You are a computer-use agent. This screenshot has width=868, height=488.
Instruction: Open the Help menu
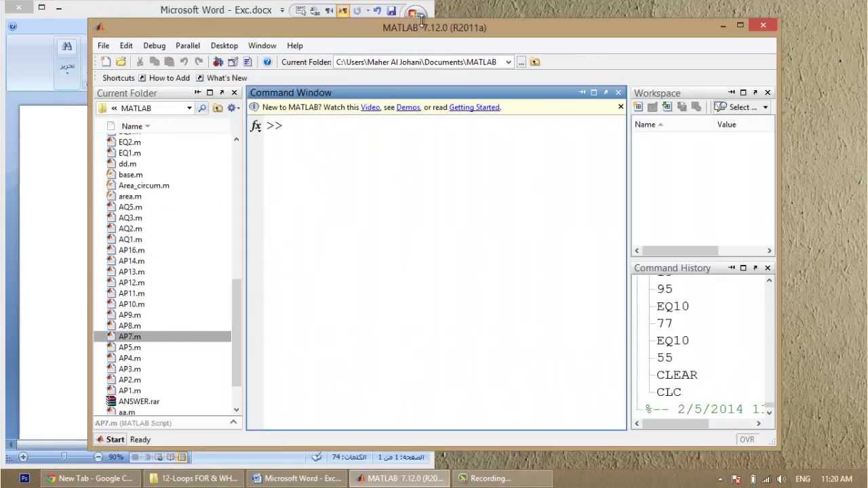[294, 45]
